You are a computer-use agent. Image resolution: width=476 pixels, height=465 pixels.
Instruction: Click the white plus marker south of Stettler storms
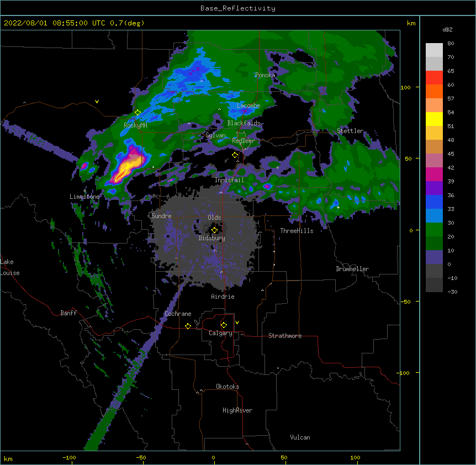click(x=338, y=207)
